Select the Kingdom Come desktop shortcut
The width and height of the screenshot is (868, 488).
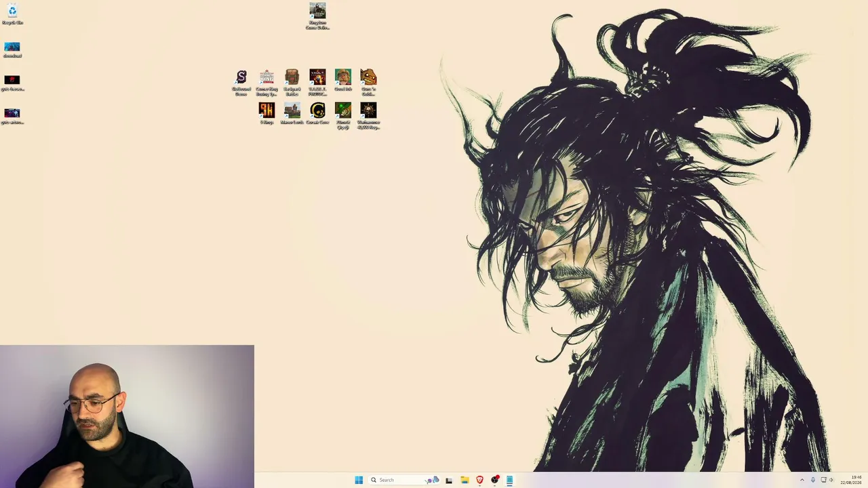[317, 16]
